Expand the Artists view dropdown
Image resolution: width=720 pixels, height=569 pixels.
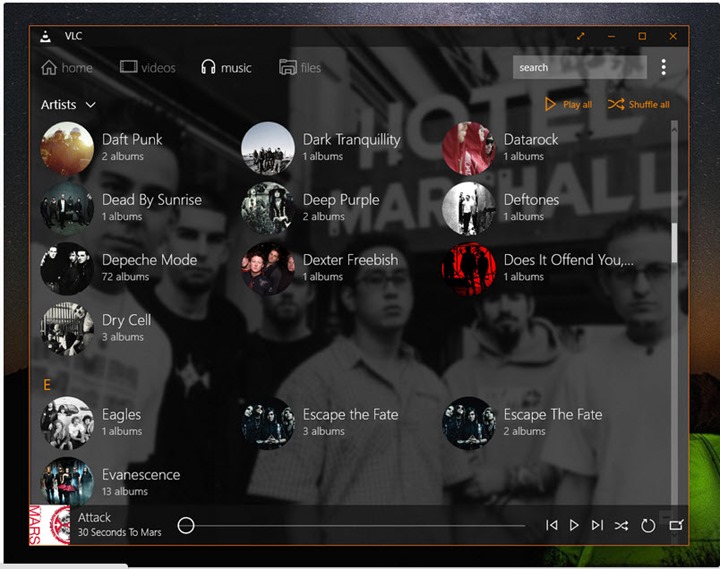click(x=68, y=105)
